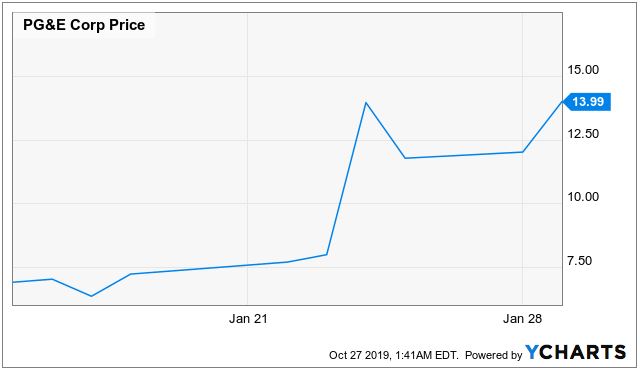Click the Jan 28 date label

tap(522, 319)
